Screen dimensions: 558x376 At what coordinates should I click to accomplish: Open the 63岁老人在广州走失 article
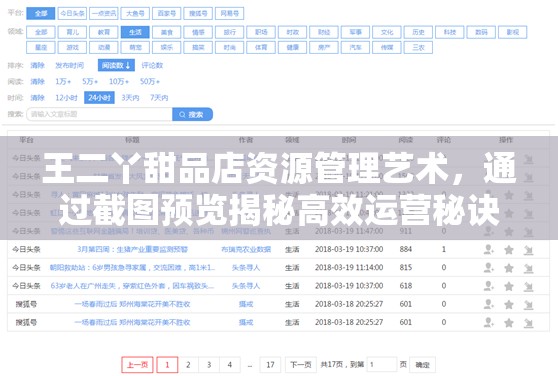(x=132, y=286)
